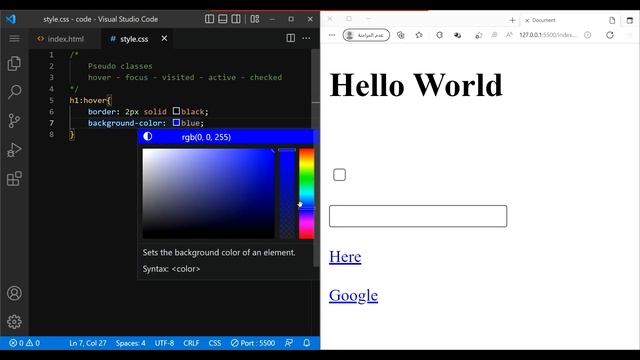Open the Search view in activity bar
The height and width of the screenshot is (360, 640).
point(14,92)
